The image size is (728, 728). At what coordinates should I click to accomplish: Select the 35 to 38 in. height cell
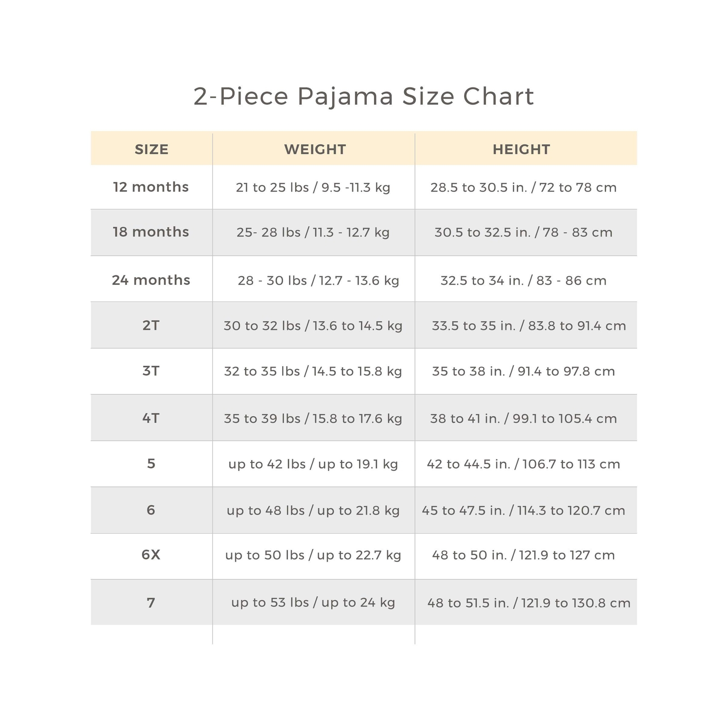coord(524,371)
